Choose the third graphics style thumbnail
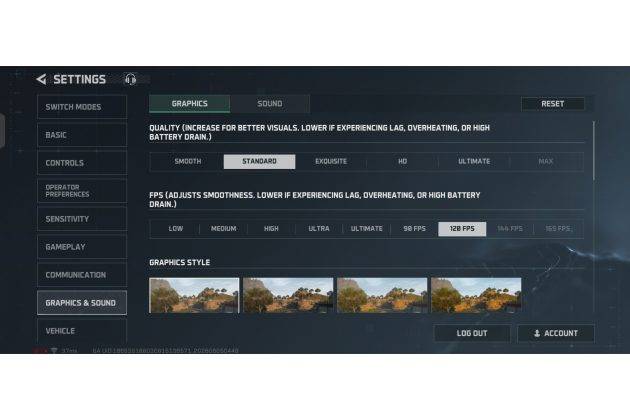The image size is (630, 420). coord(382,295)
